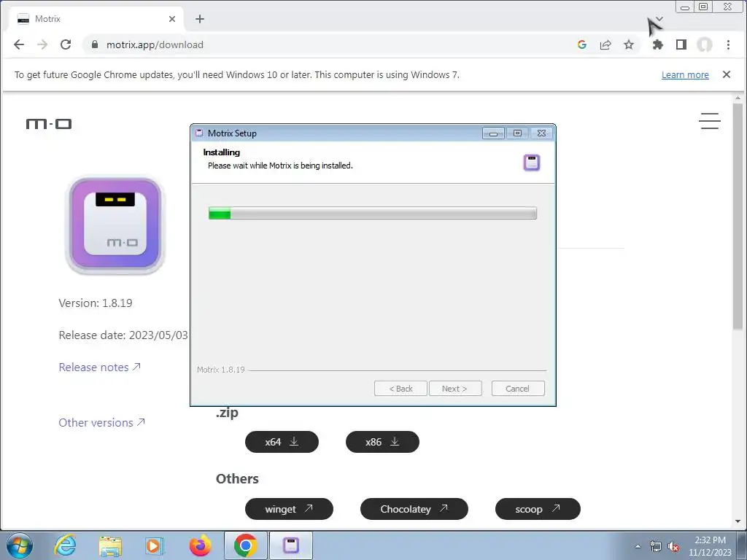Click Motrix Setup title bar icon
Viewport: 747px width, 560px height.
(199, 133)
